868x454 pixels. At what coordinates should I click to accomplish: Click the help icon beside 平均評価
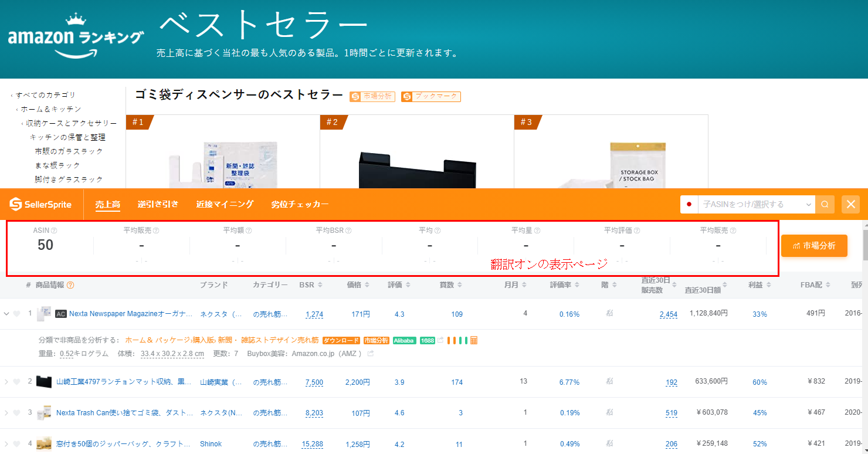tap(637, 231)
